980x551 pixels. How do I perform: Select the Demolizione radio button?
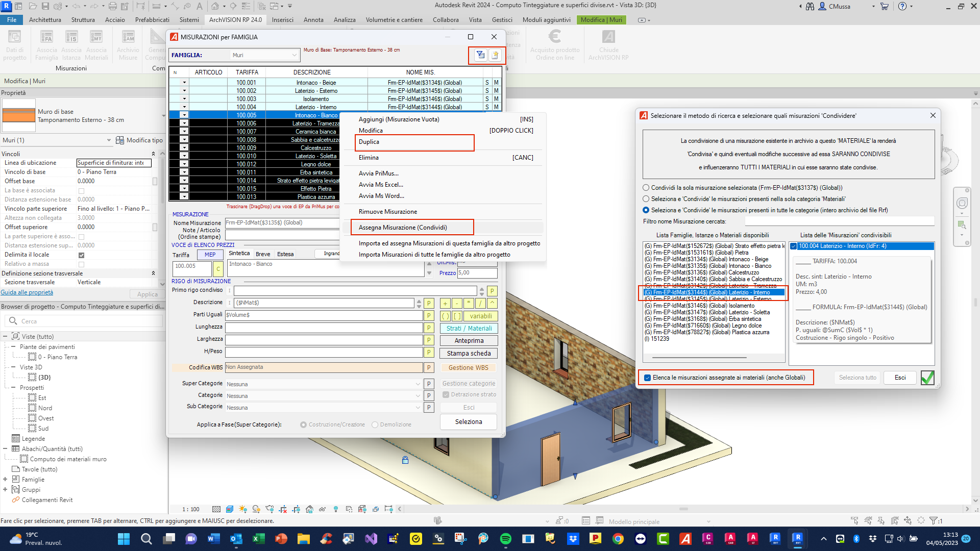click(x=375, y=425)
